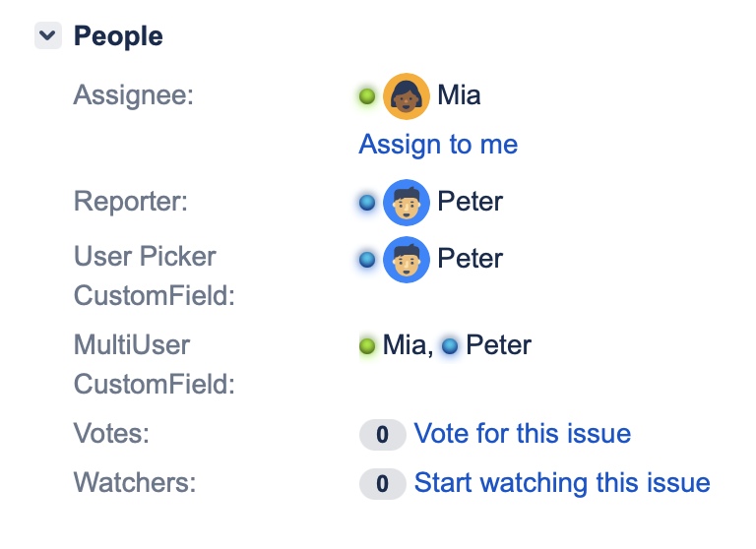Click green status dot beside Assignee avatar

pos(367,96)
